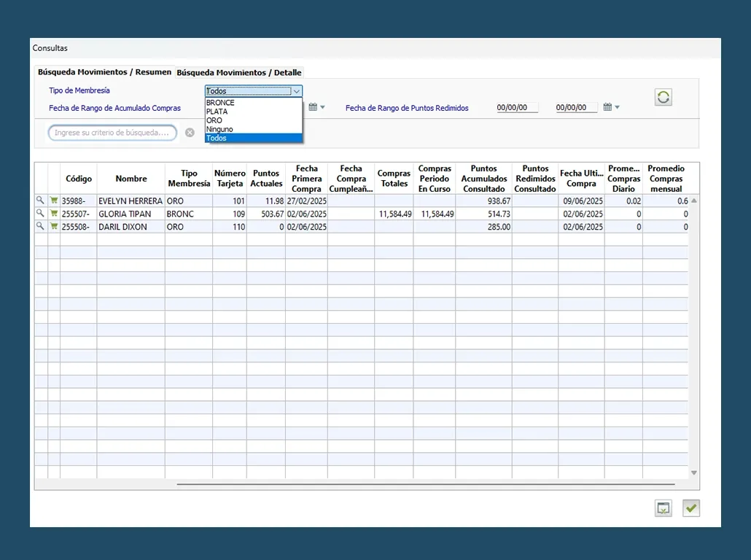This screenshot has width=751, height=560.
Task: Click the magnifier icon for Evelyn Herrera
Action: pyautogui.click(x=41, y=201)
